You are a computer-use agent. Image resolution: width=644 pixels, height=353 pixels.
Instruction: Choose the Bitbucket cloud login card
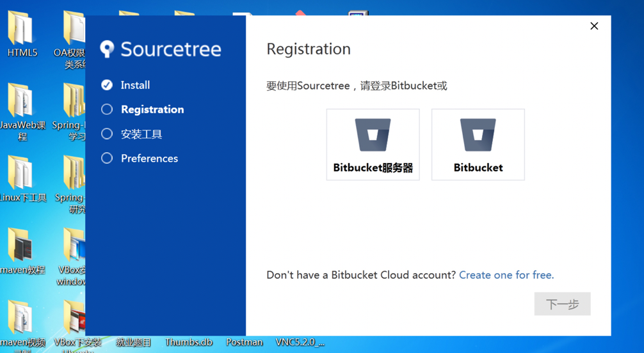point(478,145)
